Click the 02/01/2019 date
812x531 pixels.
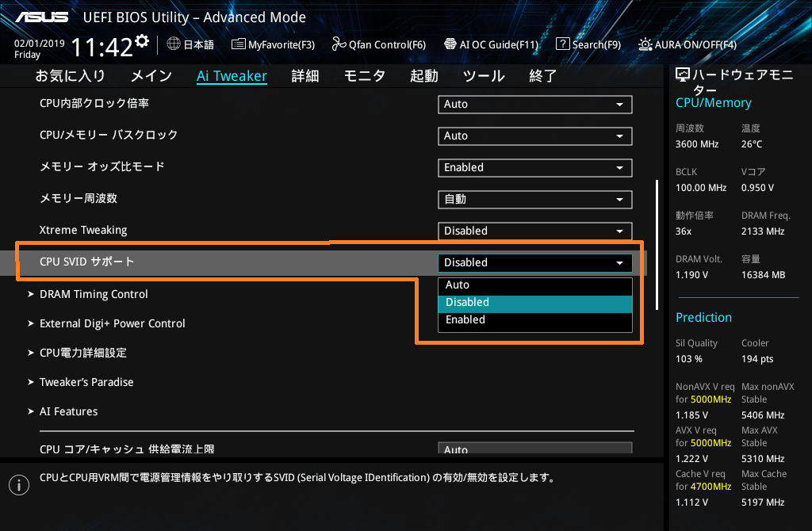(40, 44)
